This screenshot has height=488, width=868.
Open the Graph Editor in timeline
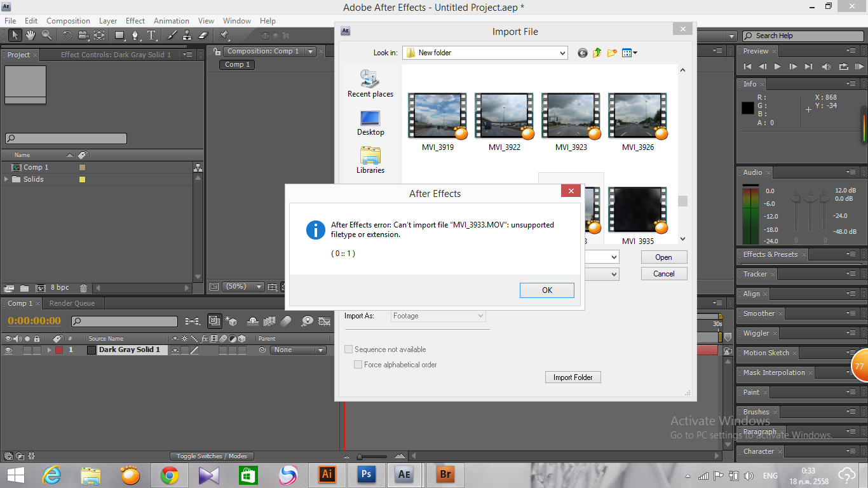[325, 322]
